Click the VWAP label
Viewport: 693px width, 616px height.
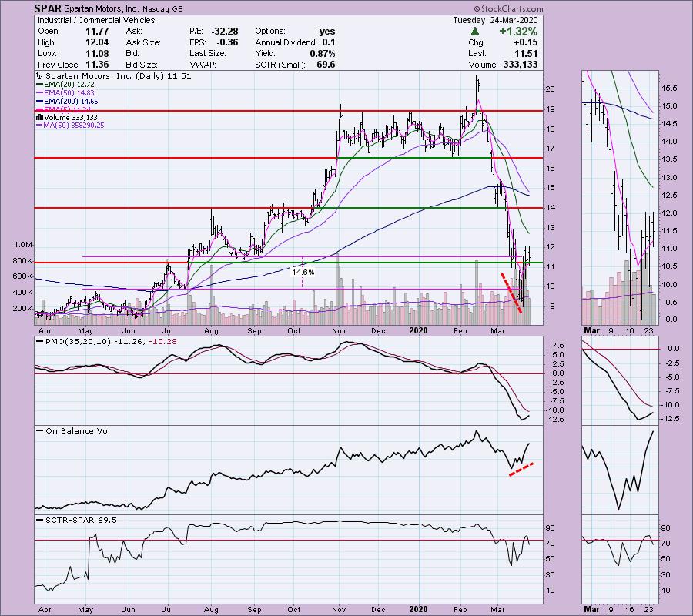201,65
